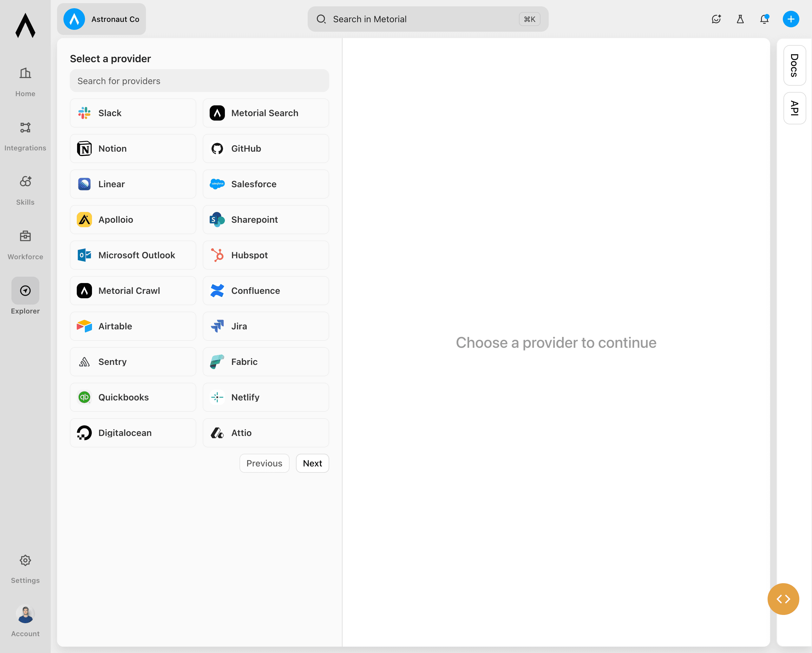812x653 pixels.
Task: Open the Settings gear icon
Action: 25,560
